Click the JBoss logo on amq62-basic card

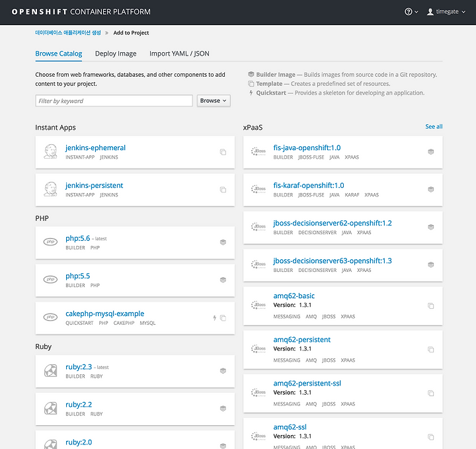(258, 305)
